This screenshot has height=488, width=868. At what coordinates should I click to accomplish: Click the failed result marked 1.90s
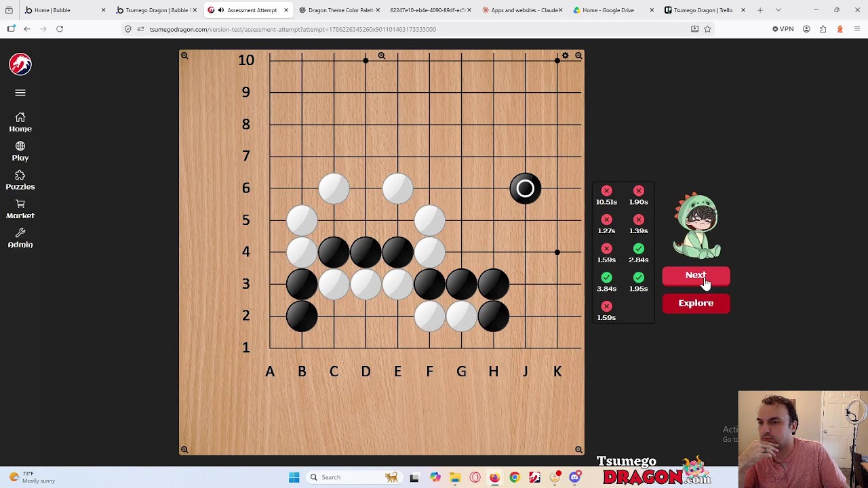click(638, 195)
